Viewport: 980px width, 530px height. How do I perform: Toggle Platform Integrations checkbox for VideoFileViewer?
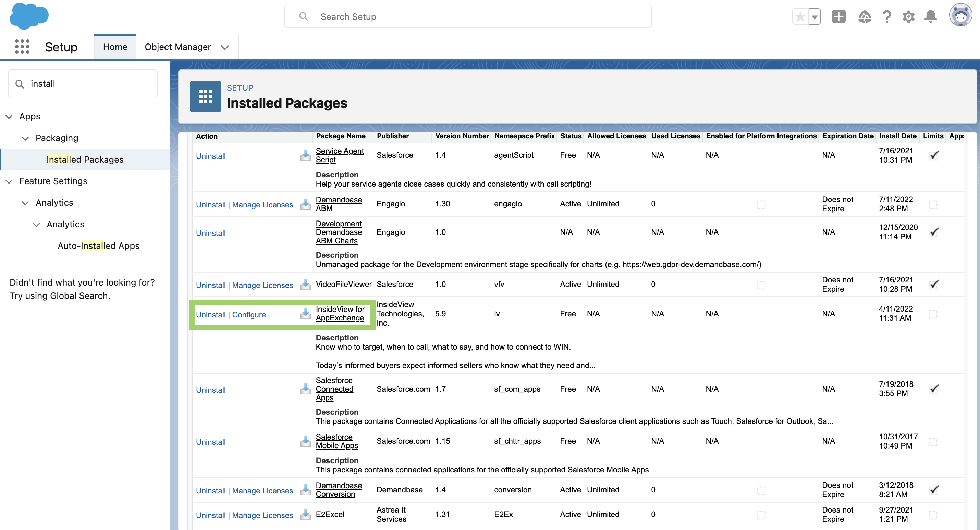[x=761, y=285]
